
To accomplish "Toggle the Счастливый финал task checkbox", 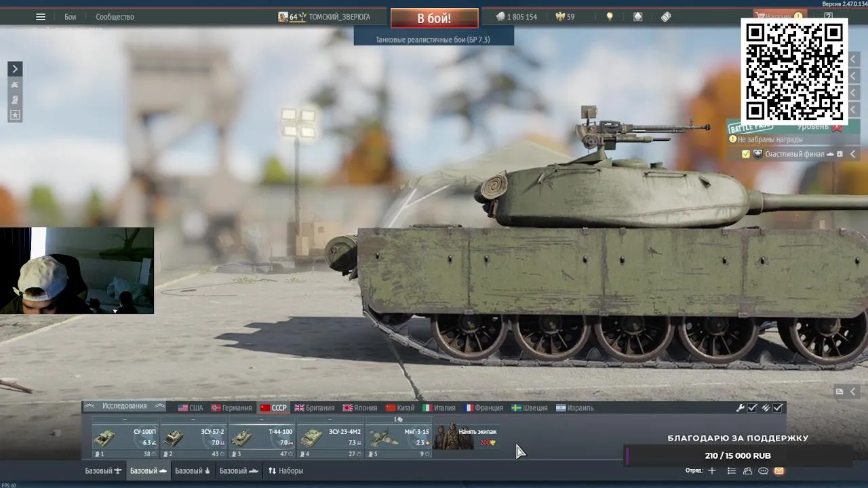I will coord(746,154).
